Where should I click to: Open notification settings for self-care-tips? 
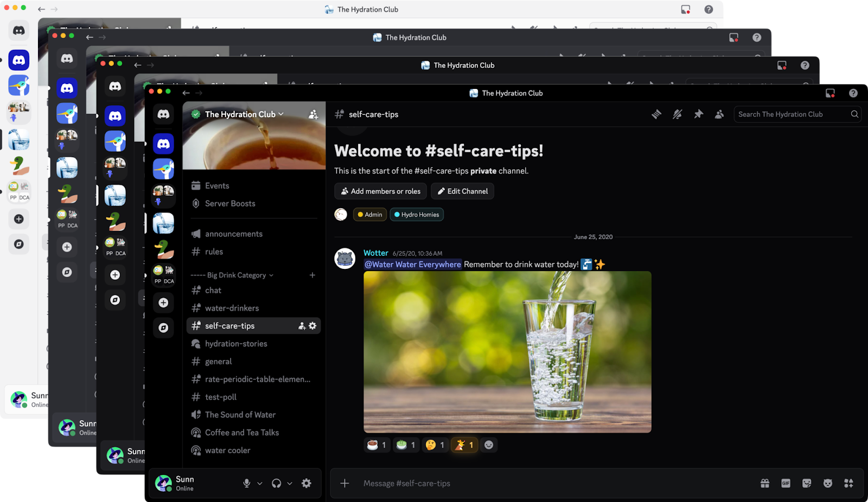click(x=677, y=114)
